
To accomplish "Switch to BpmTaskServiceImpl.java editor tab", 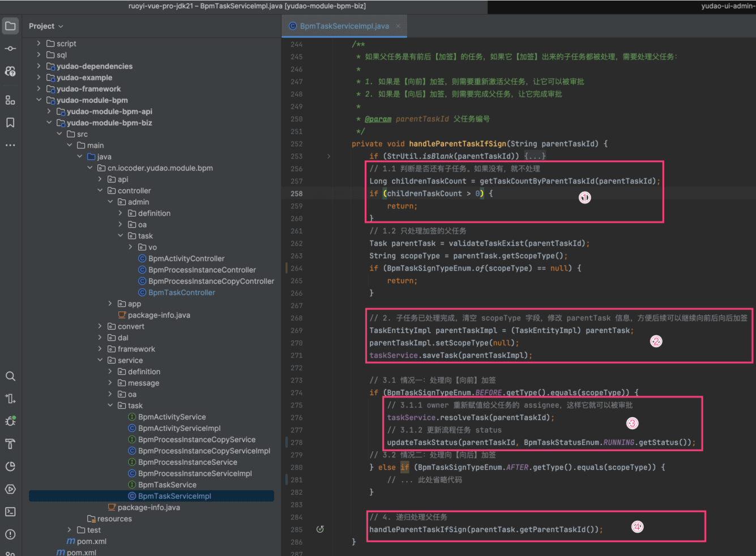I will pos(344,26).
